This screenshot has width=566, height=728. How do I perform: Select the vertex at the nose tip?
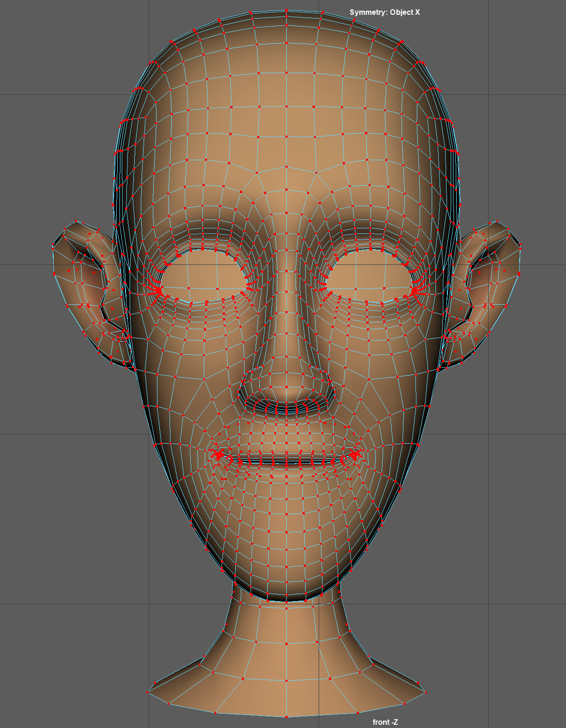tap(286, 387)
